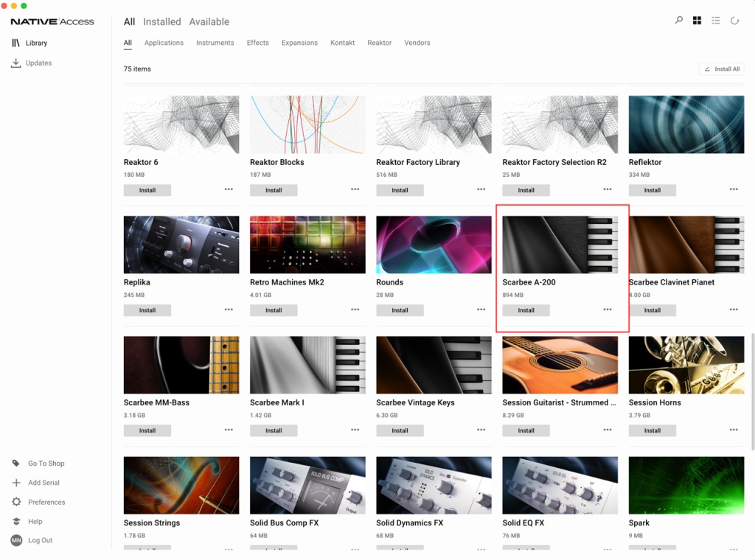Image resolution: width=755 pixels, height=560 pixels.
Task: Open more options for Reaktor Factory Selection R2
Action: 608,189
